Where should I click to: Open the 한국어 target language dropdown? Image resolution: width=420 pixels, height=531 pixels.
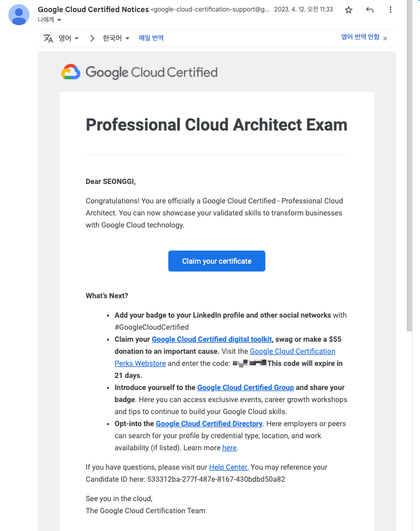(116, 38)
